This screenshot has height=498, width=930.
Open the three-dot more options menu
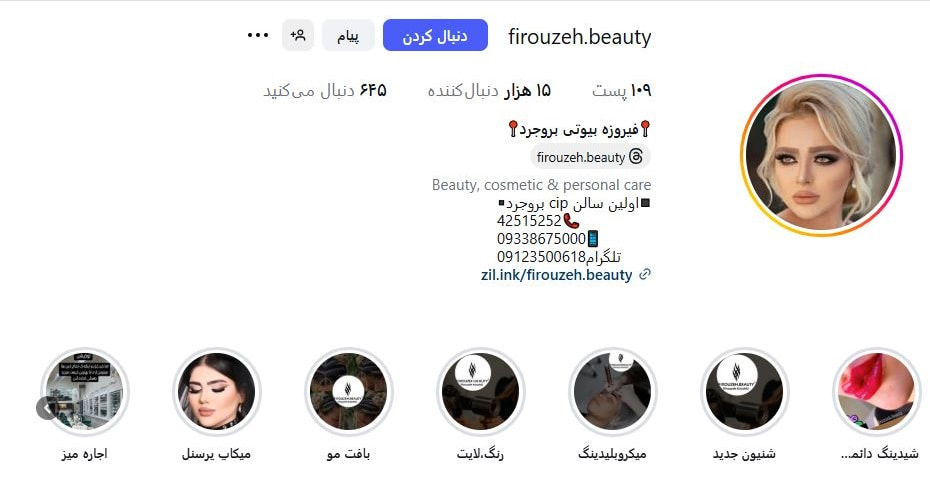tap(257, 36)
